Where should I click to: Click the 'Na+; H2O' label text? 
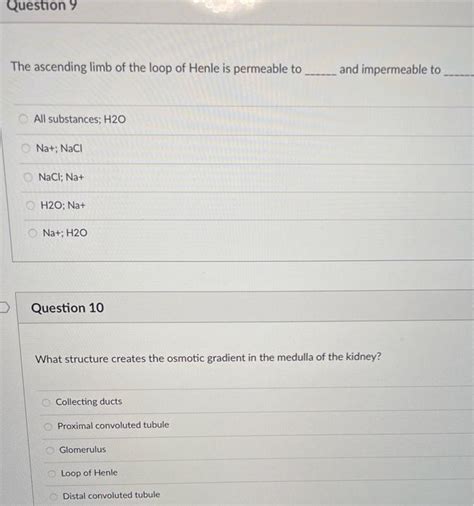(x=65, y=233)
